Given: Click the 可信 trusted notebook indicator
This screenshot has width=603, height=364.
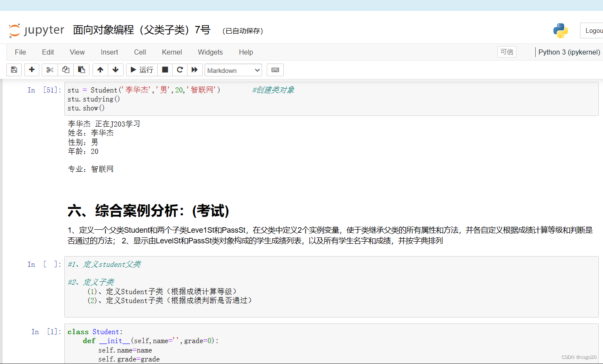Looking at the screenshot, I should (507, 52).
